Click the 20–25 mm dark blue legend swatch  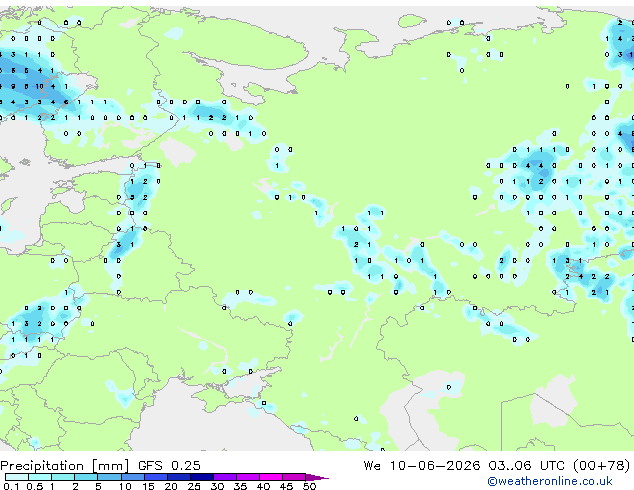(x=179, y=477)
